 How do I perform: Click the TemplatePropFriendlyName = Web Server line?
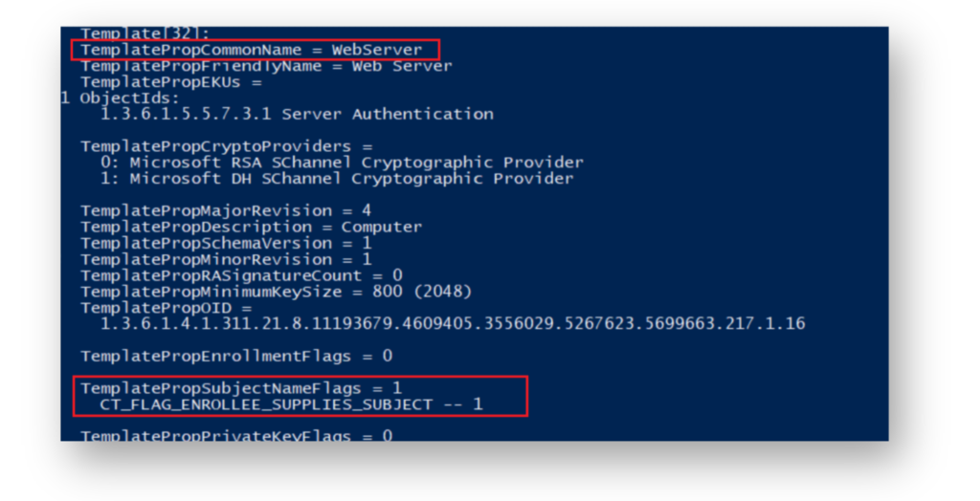[x=266, y=66]
